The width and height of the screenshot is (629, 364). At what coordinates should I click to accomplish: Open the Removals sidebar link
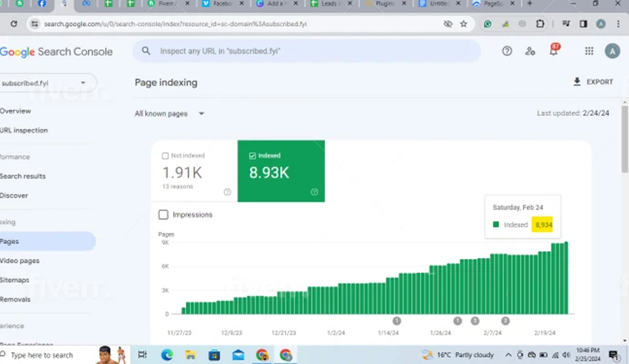click(15, 299)
